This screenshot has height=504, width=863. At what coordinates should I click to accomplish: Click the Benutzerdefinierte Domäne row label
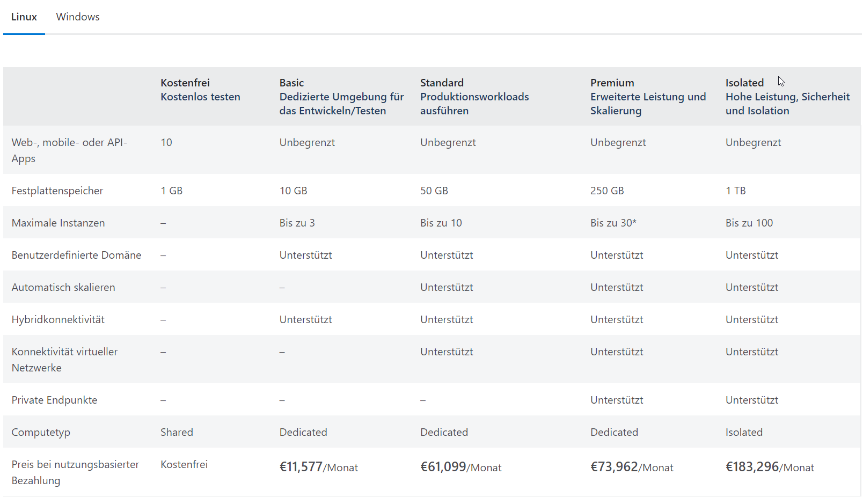(x=76, y=255)
